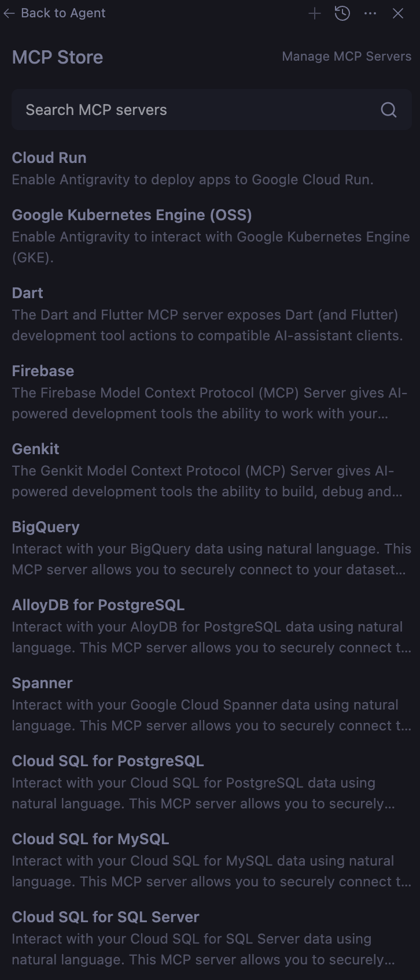420x980 pixels.
Task: Click the back arrow icon
Action: click(9, 13)
